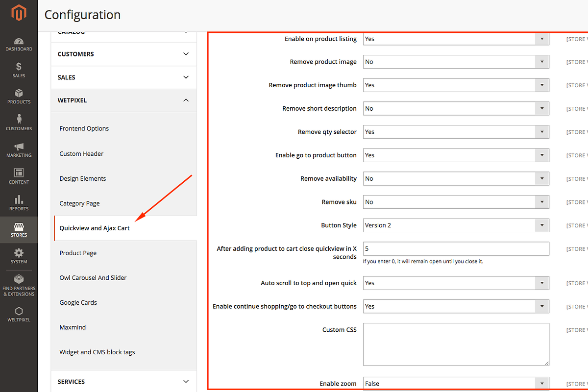
Task: Click inside the Custom CSS text area
Action: [456, 344]
